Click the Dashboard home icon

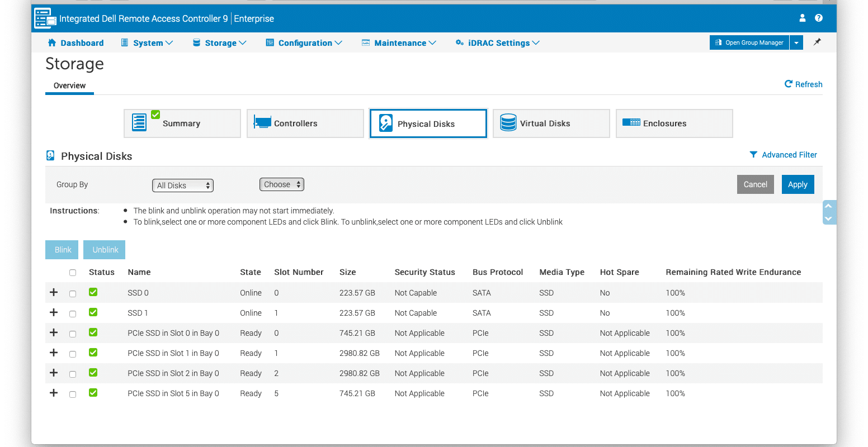(x=52, y=42)
